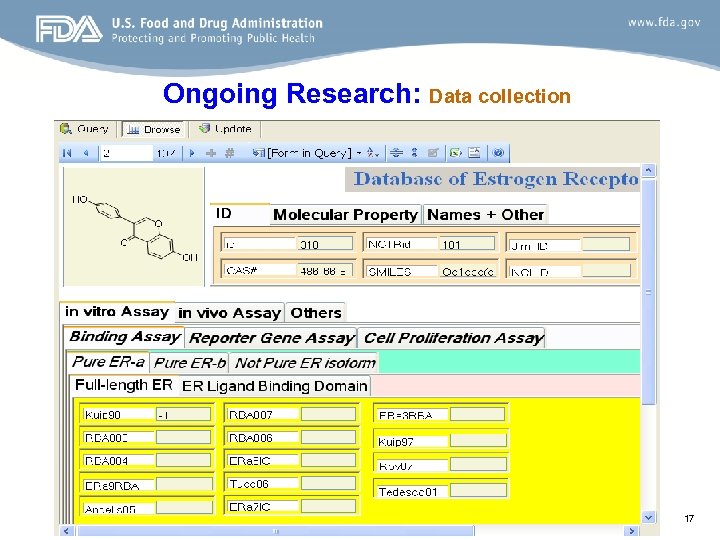Click the Kuip97 value field
The width and height of the screenshot is (720, 540).
(x=478, y=441)
